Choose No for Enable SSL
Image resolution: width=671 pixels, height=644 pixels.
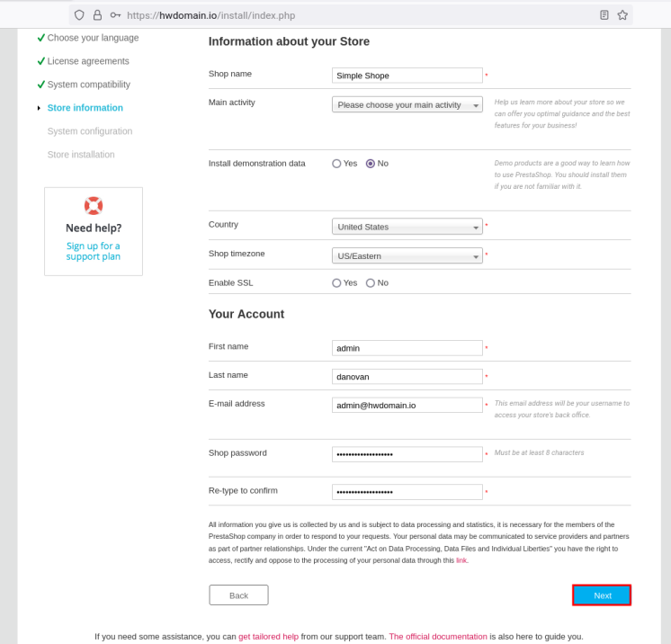(x=371, y=283)
